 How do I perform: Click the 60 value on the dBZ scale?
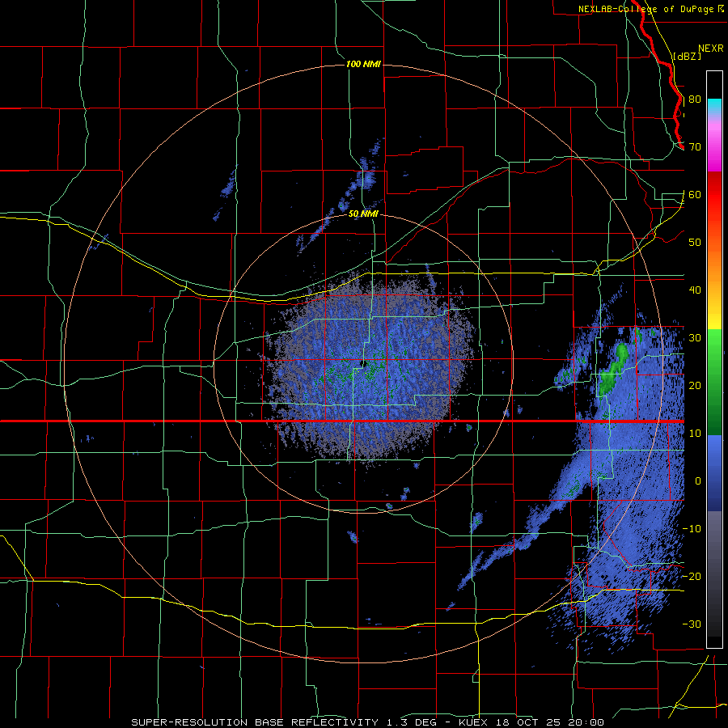695,194
